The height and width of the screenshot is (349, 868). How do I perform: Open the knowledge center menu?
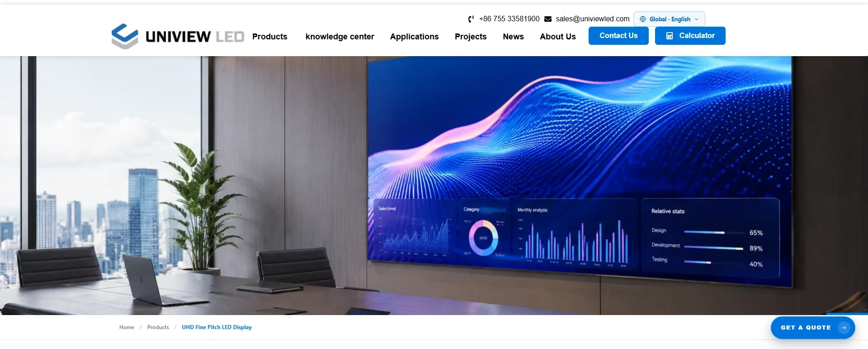(x=340, y=37)
